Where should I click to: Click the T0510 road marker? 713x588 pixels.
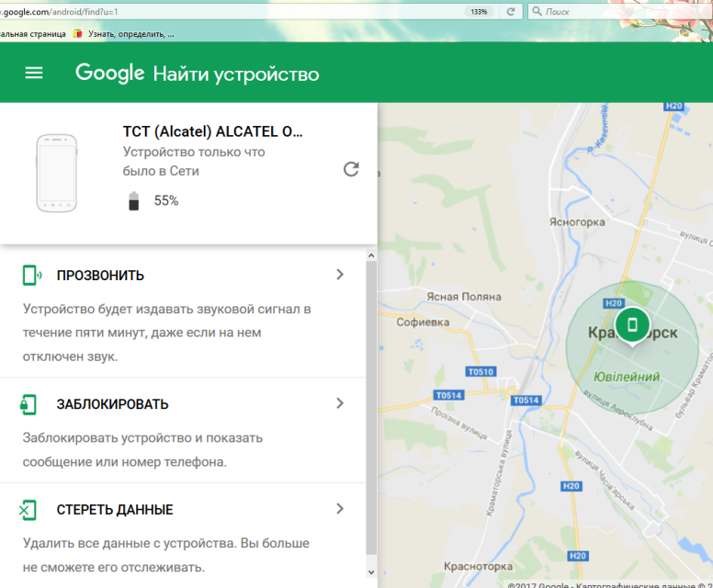[481, 371]
